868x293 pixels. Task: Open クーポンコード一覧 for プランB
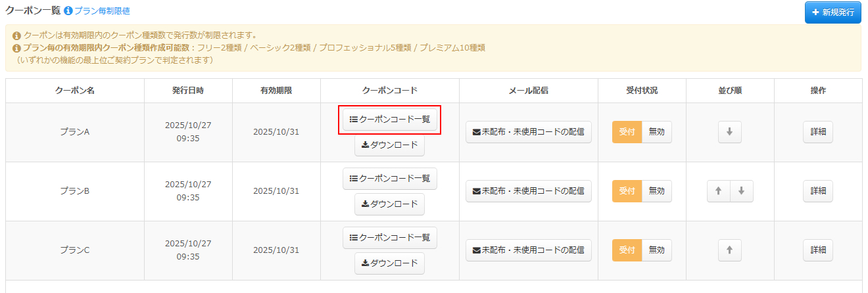pos(389,179)
